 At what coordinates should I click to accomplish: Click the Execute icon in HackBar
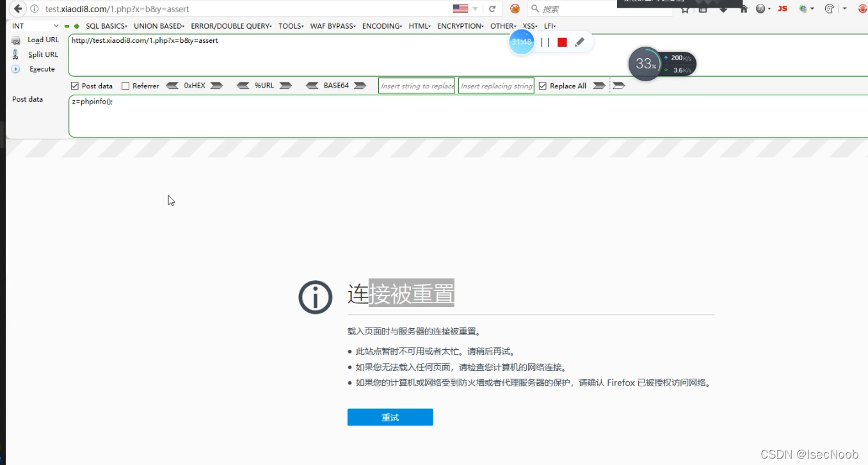pos(15,69)
